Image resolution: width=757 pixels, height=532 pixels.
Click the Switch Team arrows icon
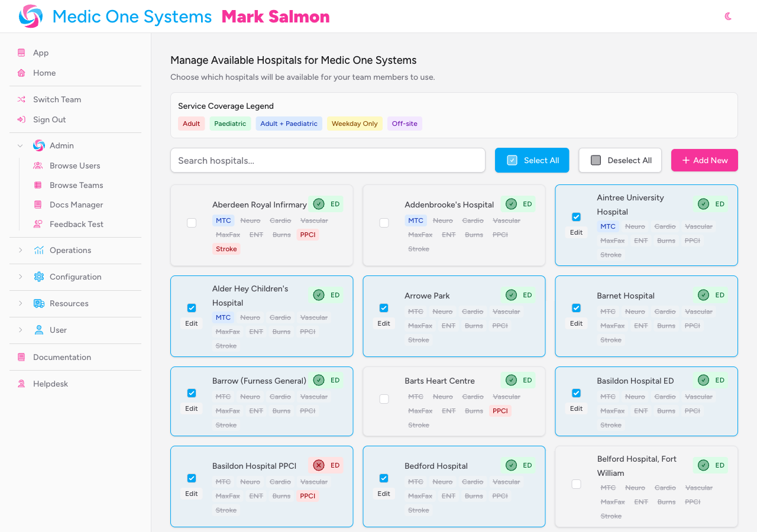[21, 99]
